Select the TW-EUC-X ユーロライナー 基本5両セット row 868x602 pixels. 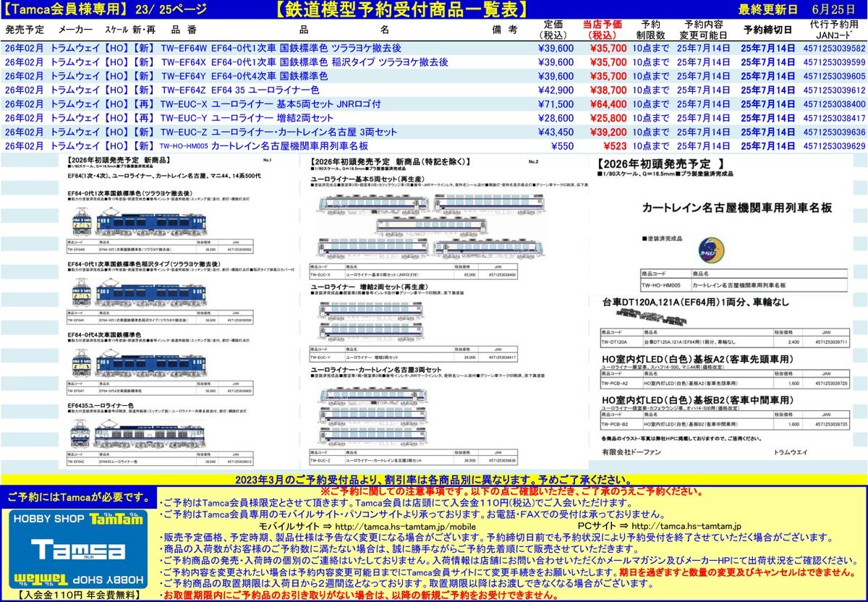click(x=434, y=104)
